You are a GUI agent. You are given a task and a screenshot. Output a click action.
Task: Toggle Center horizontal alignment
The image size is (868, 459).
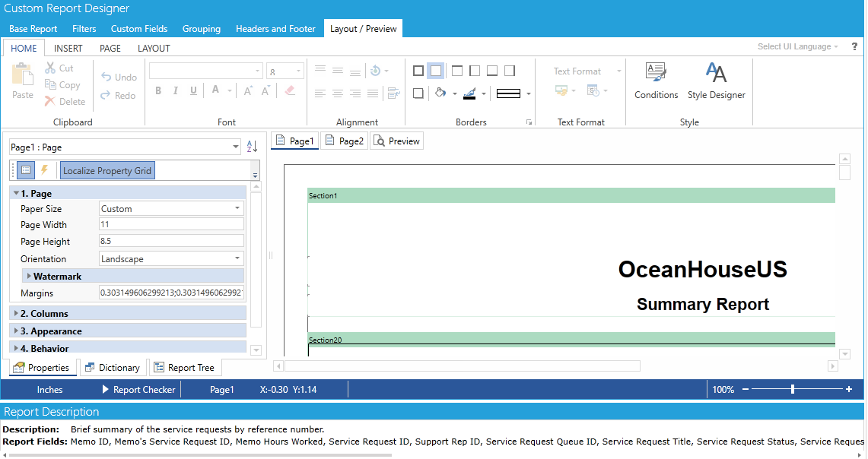[338, 93]
